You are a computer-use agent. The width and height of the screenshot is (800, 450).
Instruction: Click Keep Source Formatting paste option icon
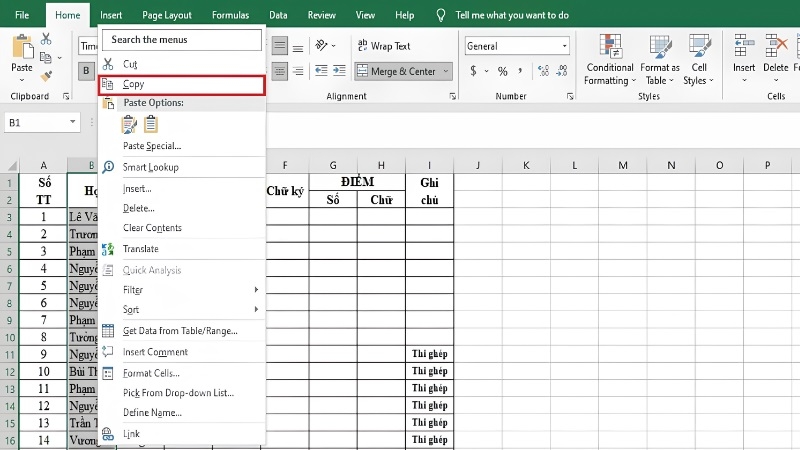129,124
